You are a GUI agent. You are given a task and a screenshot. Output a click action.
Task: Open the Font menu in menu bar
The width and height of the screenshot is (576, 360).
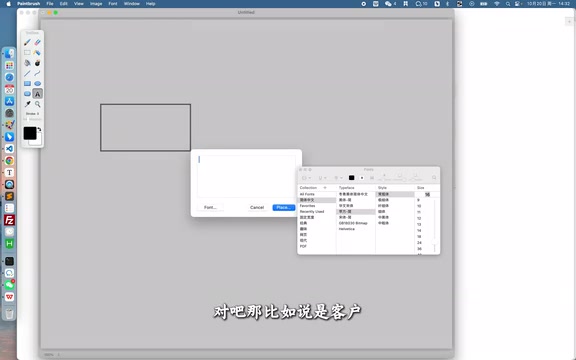pos(113,4)
